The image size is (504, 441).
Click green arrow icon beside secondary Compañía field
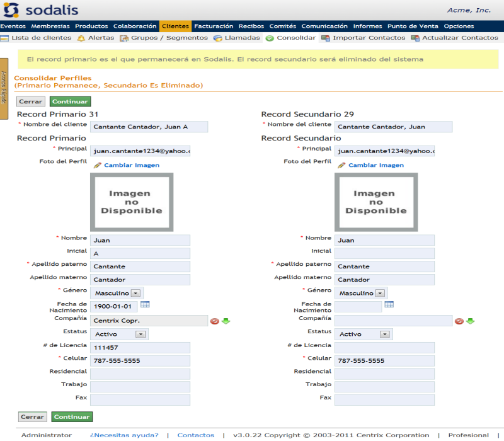(470, 321)
